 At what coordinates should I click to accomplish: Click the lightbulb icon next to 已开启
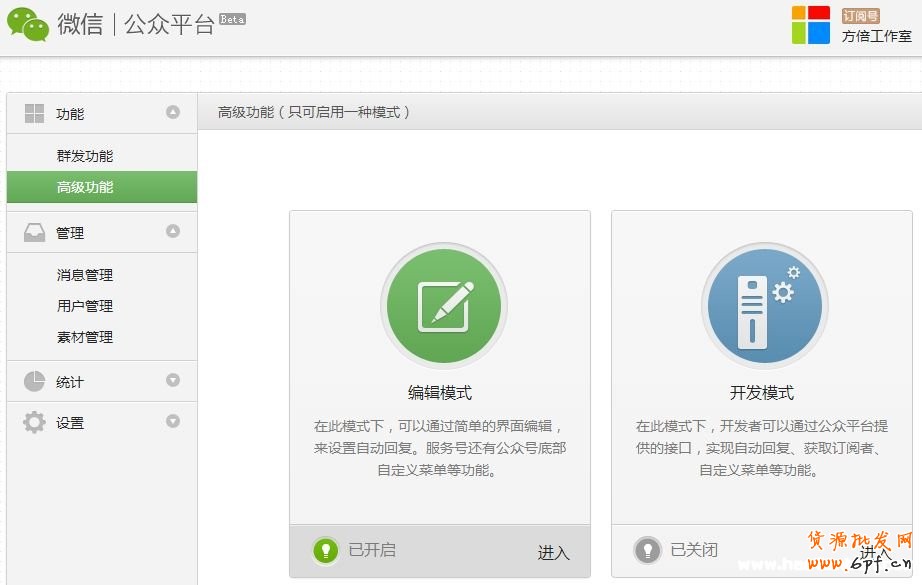click(x=325, y=550)
